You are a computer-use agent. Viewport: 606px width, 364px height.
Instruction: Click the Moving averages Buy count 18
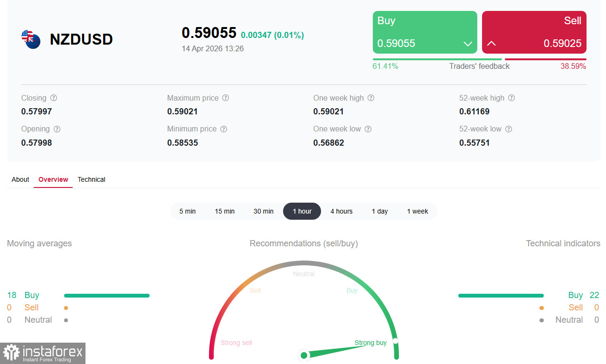pos(12,295)
